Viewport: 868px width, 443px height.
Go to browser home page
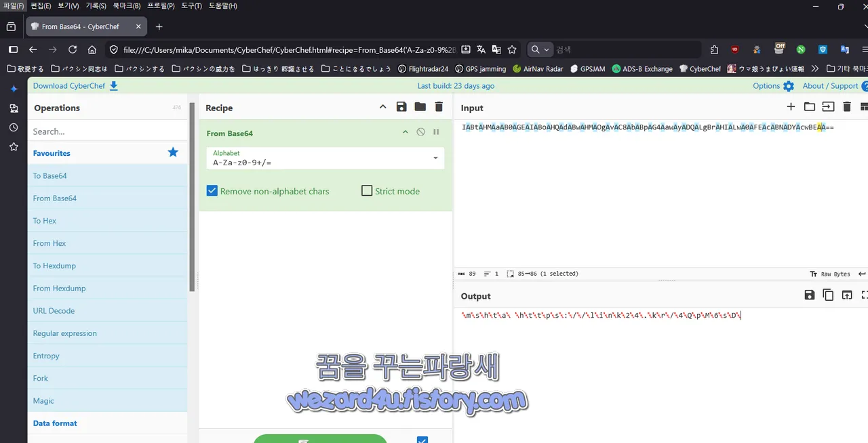tap(92, 49)
